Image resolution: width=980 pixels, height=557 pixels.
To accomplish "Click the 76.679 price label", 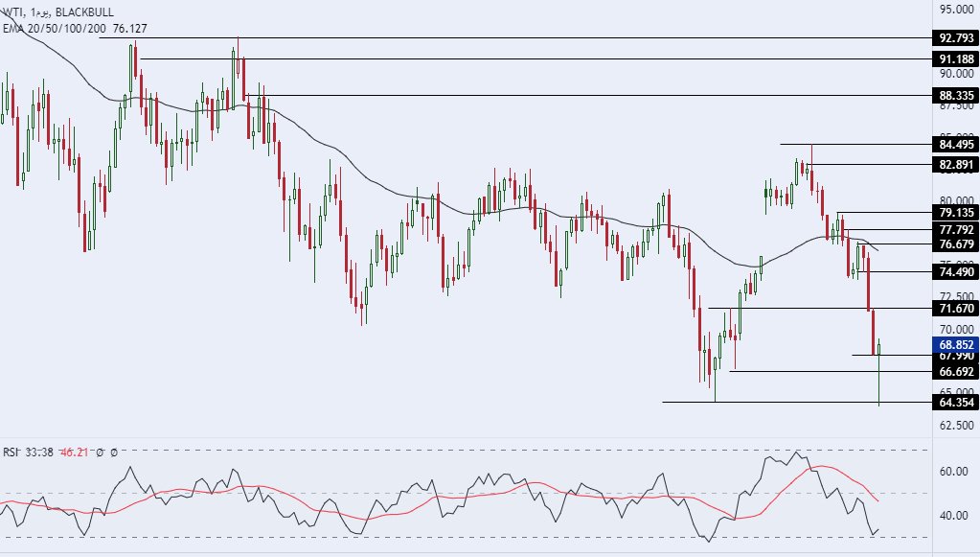I will pyautogui.click(x=956, y=244).
